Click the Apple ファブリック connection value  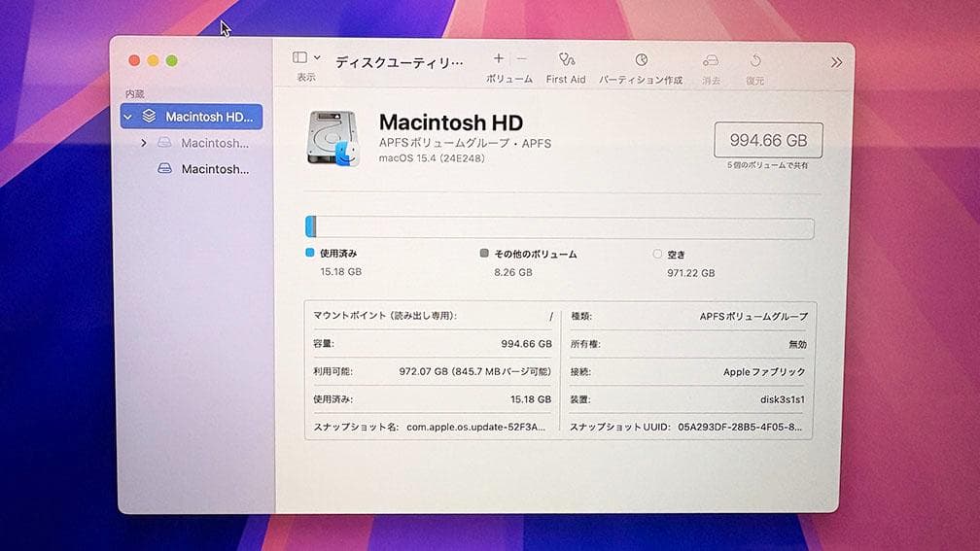pyautogui.click(x=764, y=371)
